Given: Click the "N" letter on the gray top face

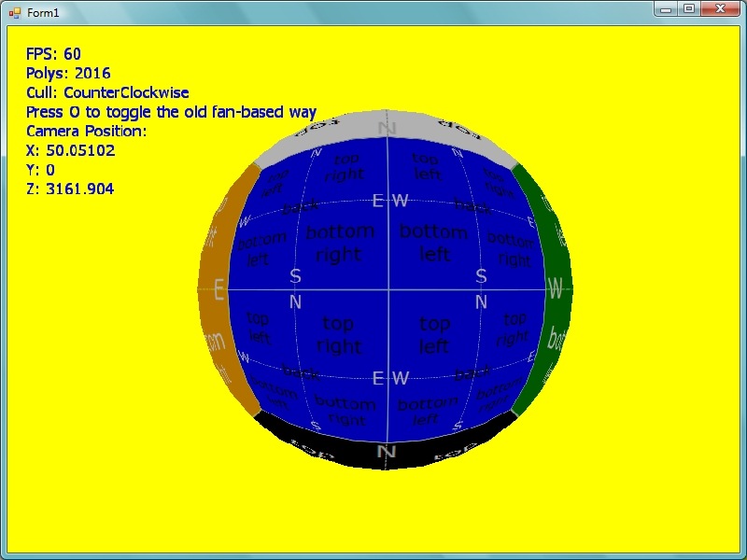Looking at the screenshot, I should [387, 128].
